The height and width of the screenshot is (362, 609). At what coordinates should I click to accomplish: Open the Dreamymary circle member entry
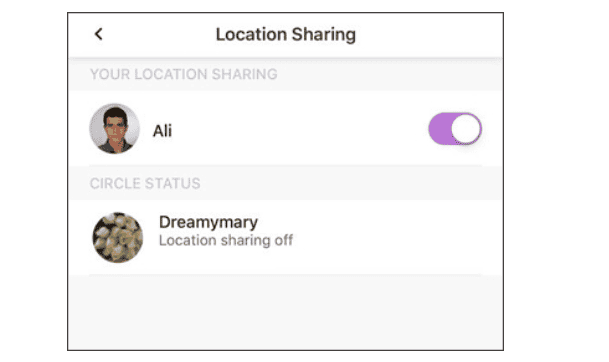pyautogui.click(x=285, y=237)
